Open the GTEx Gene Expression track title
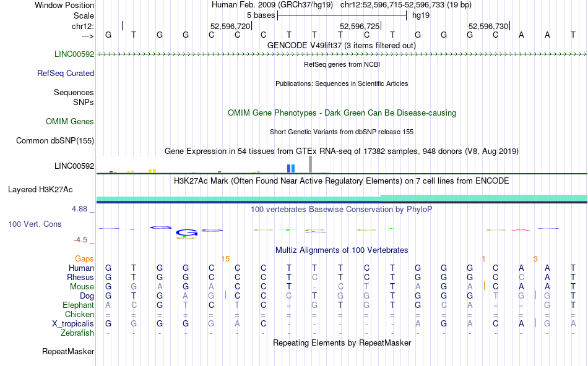588x366 pixels. click(342, 151)
